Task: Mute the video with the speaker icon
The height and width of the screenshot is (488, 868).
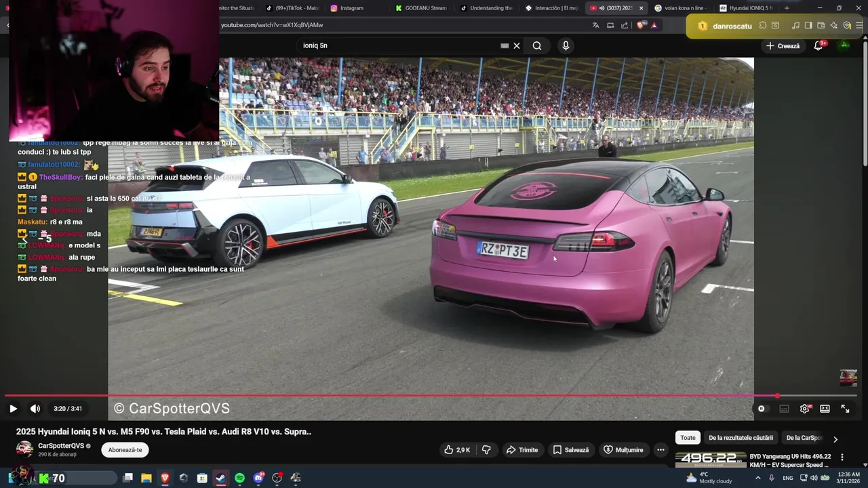Action: pos(35,409)
